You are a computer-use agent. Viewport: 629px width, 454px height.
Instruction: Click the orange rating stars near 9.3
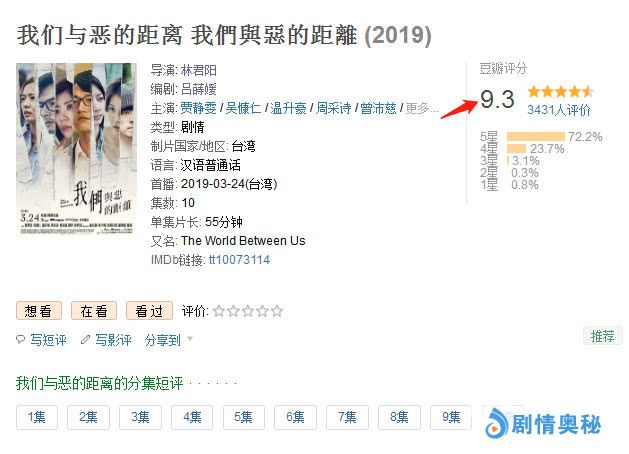tap(561, 92)
